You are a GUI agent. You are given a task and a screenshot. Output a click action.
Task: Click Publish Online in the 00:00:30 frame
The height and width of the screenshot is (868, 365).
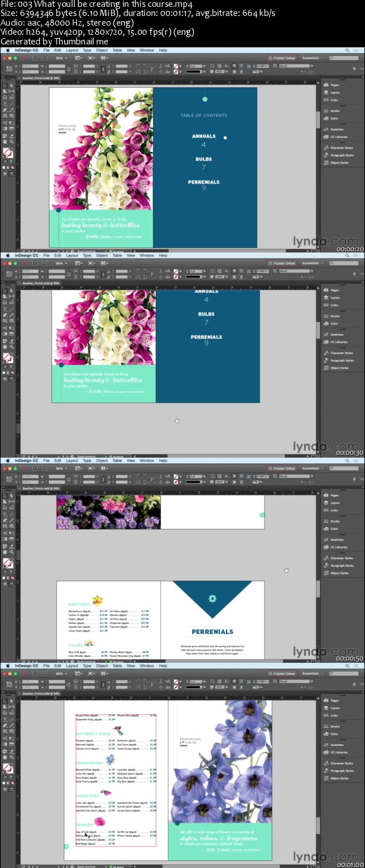pos(282,263)
